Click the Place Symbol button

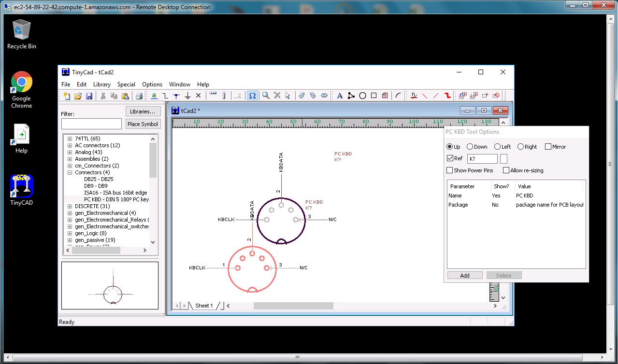tap(143, 124)
